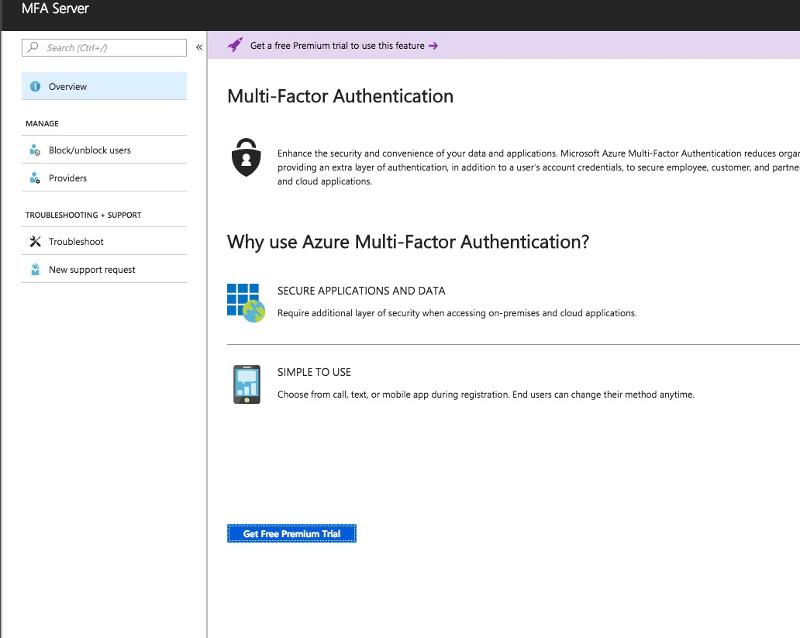Click the search magnifier icon
800x638 pixels.
coord(33,47)
